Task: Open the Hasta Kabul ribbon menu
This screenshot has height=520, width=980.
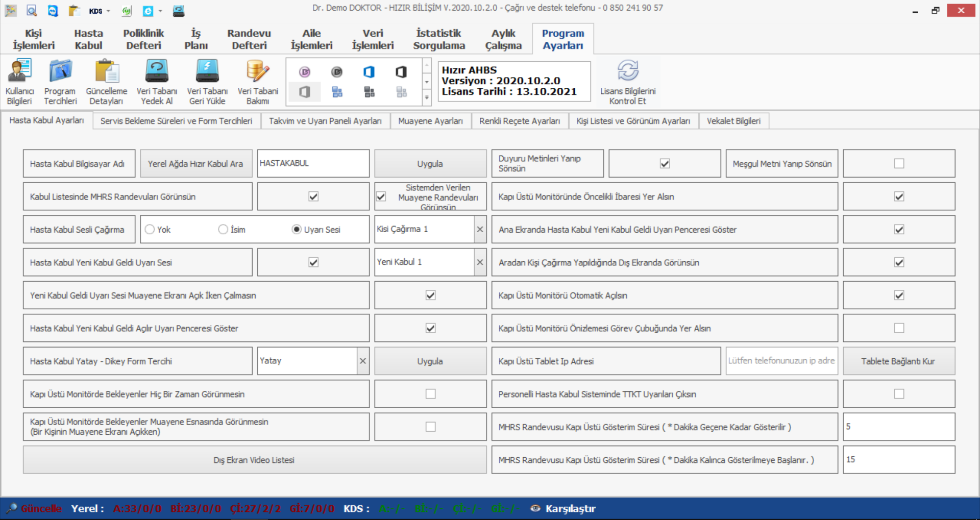Action: coord(88,39)
